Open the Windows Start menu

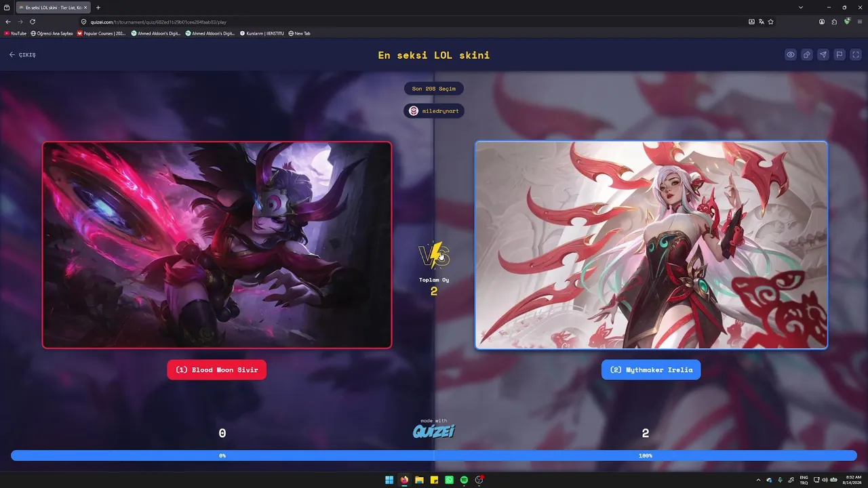click(389, 480)
